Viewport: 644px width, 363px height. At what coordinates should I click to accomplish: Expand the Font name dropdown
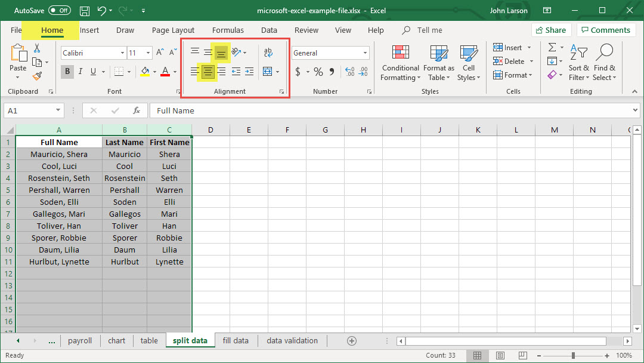pos(122,53)
